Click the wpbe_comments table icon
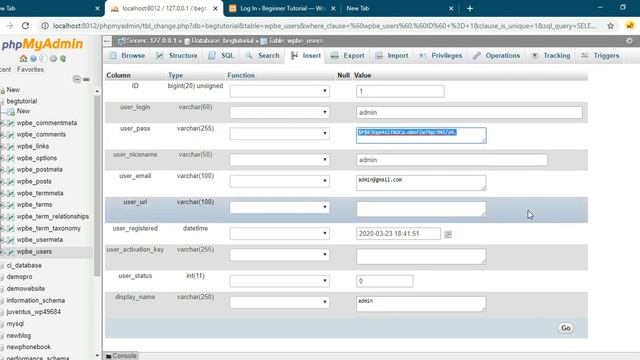This screenshot has width=640, height=360. pyautogui.click(x=11, y=134)
